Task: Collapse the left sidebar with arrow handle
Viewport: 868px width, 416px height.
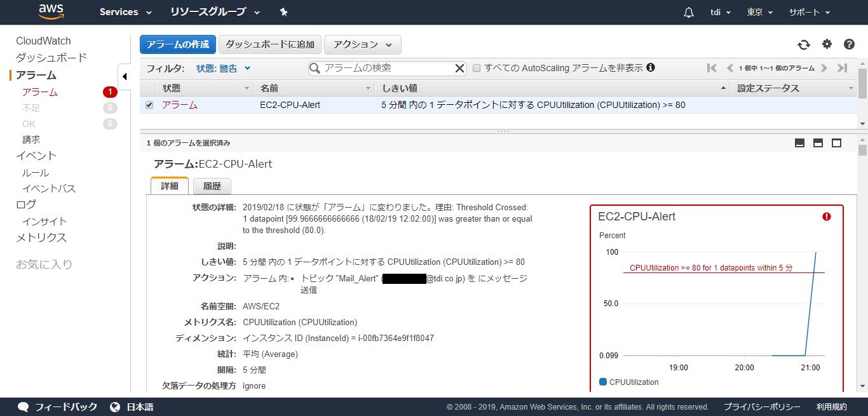Action: [125, 76]
